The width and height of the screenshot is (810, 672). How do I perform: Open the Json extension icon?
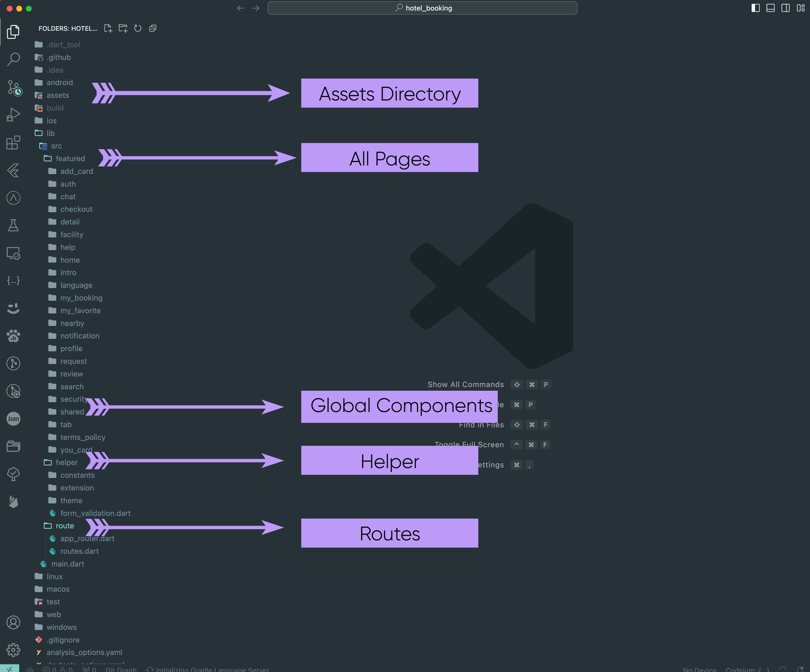13,419
